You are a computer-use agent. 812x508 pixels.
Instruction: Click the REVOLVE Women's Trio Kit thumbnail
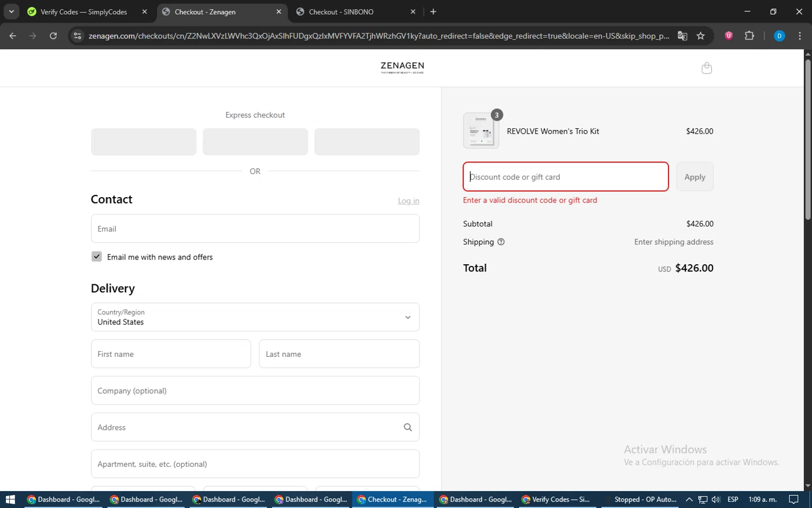[x=481, y=131]
